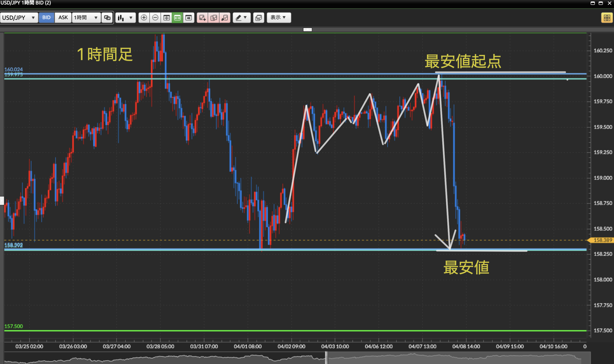Click the yellow target icon at top right
Image resolution: width=614 pixels, height=364 pixels.
click(607, 18)
